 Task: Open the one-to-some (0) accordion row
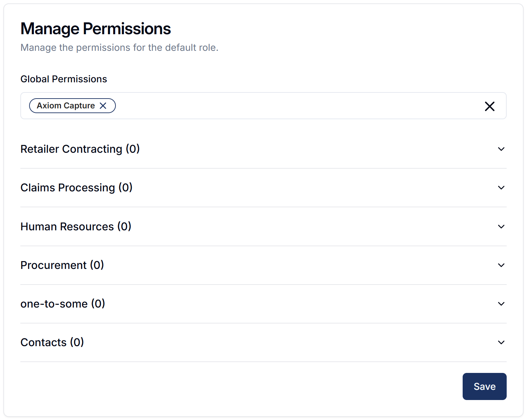pyautogui.click(x=263, y=304)
